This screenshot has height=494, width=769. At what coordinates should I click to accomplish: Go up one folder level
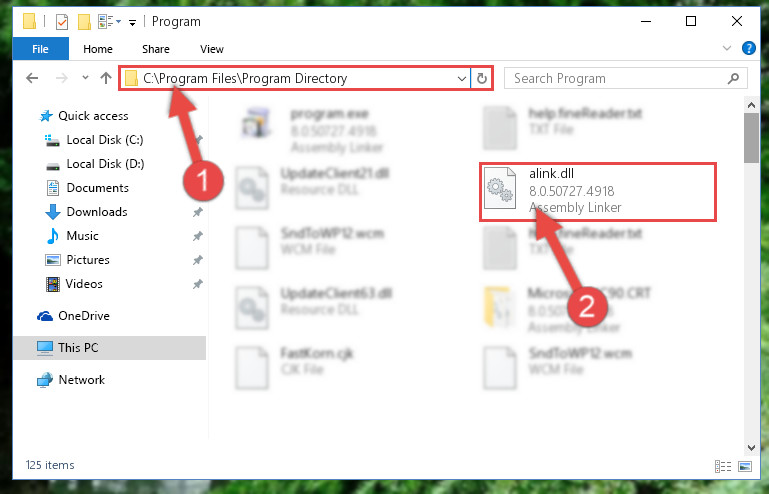tap(105, 78)
